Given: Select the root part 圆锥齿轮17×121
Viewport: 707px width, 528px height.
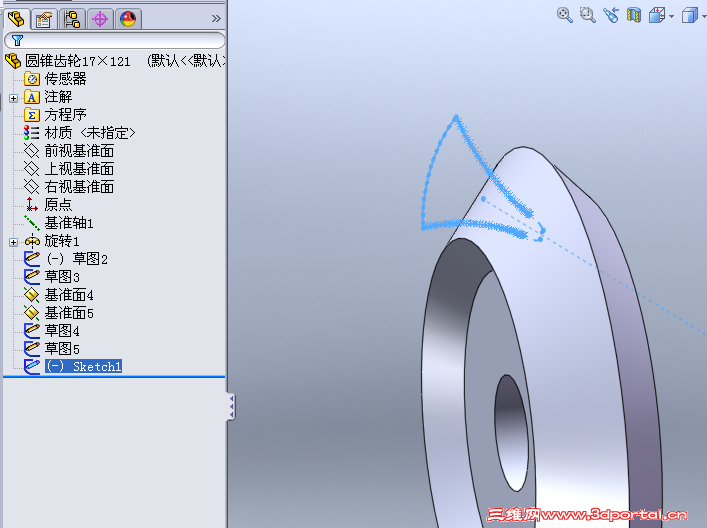Looking at the screenshot, I should point(78,61).
